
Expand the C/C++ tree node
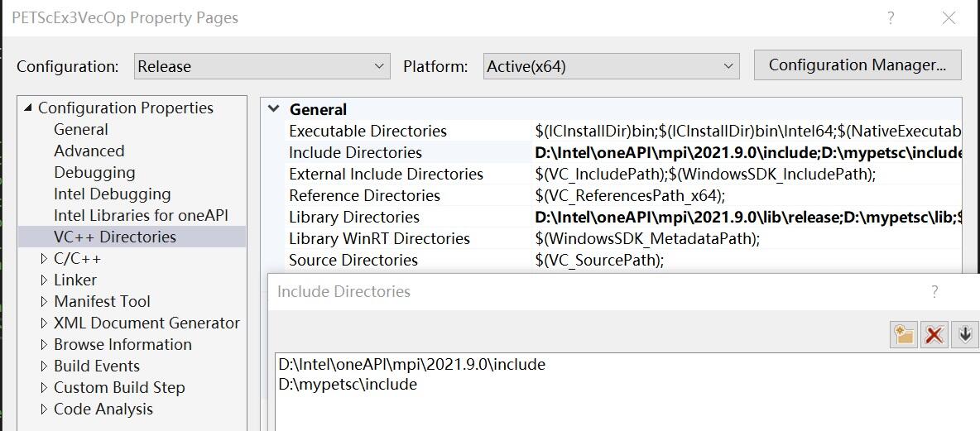tap(44, 259)
